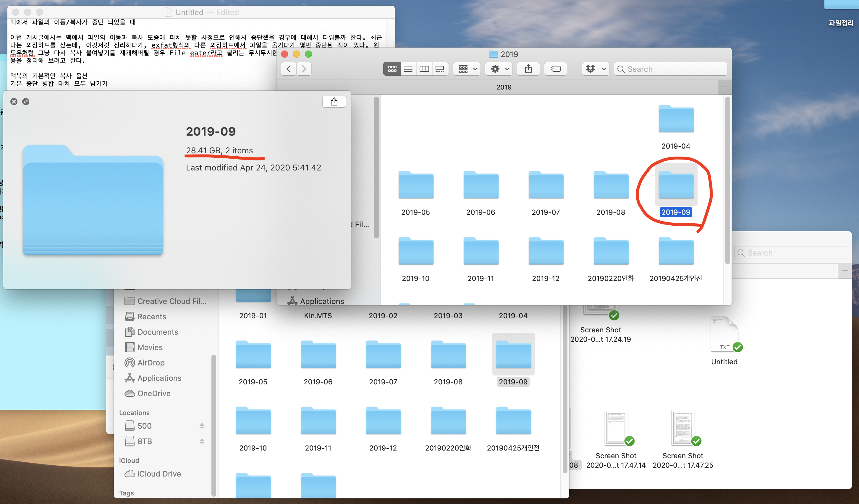Open the Untitled TXT file icon
Screen dimensions: 859x504
tap(724, 334)
